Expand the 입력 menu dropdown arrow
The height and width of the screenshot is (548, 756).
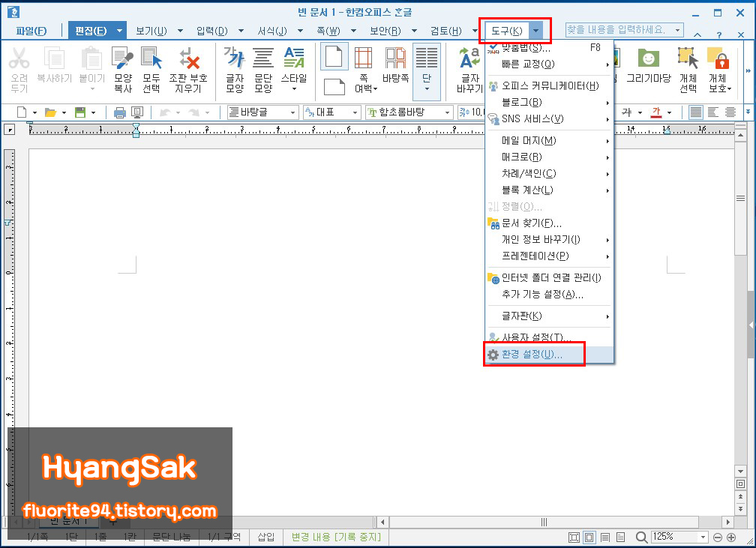coord(241,31)
